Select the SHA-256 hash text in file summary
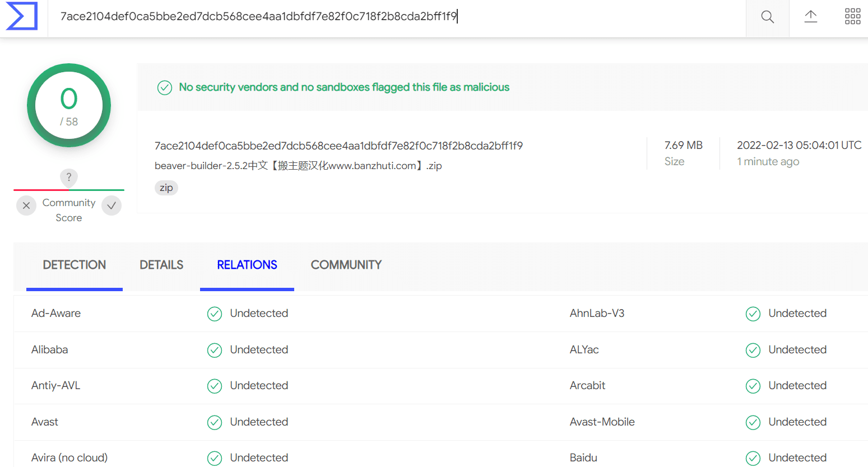 [x=338, y=146]
